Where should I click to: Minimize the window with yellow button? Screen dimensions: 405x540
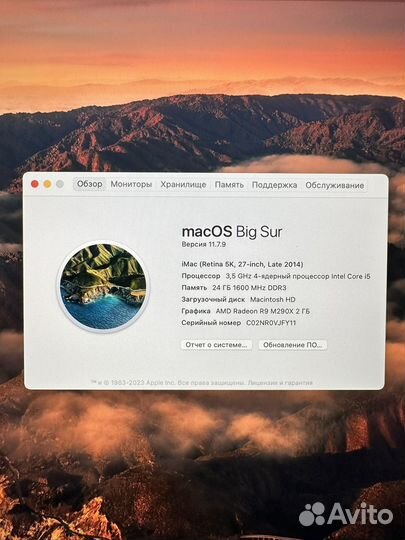click(48, 184)
